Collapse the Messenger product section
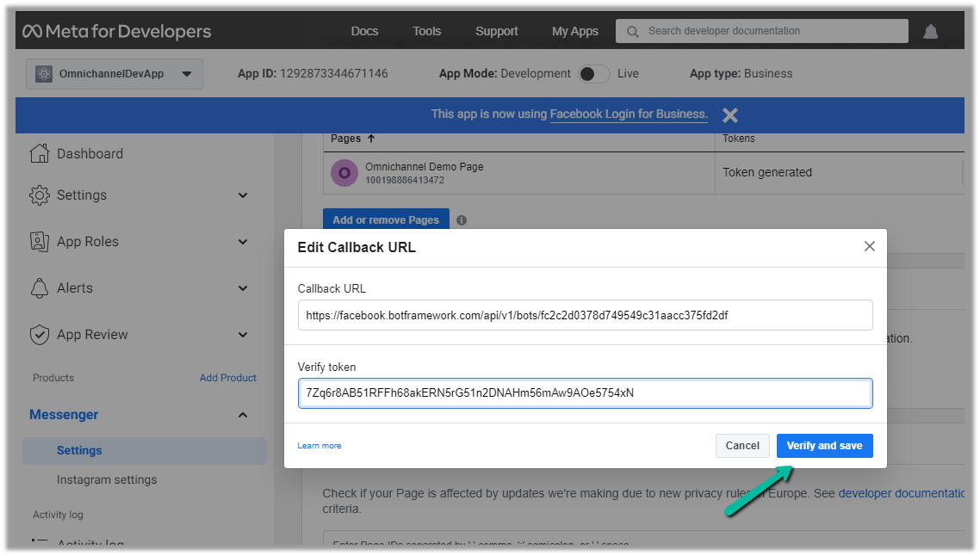 [243, 415]
